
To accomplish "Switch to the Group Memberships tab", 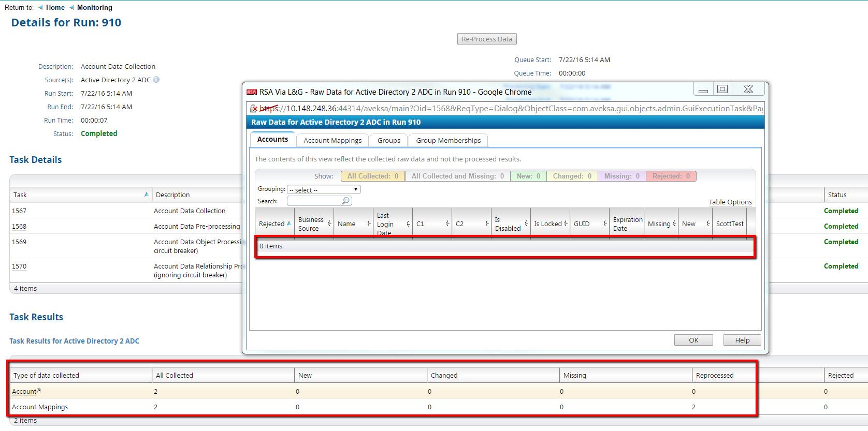I will [x=448, y=141].
